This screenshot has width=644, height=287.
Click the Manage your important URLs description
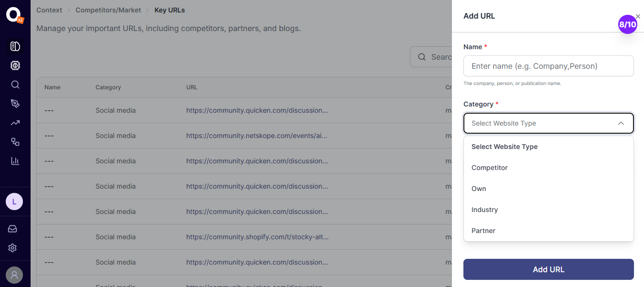169,29
